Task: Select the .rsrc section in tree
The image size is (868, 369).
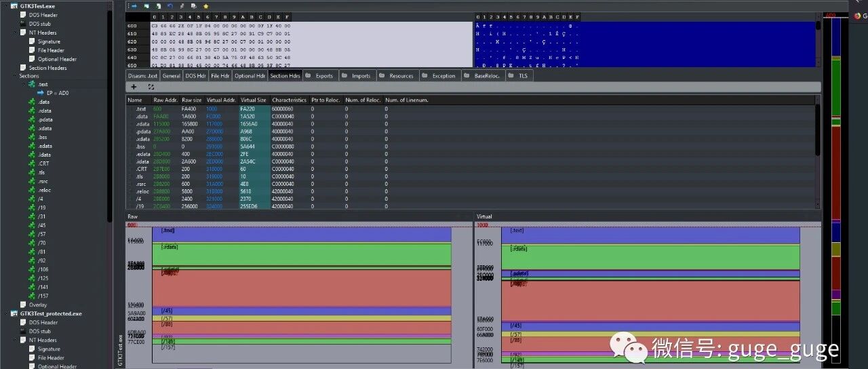Action: pos(43,181)
